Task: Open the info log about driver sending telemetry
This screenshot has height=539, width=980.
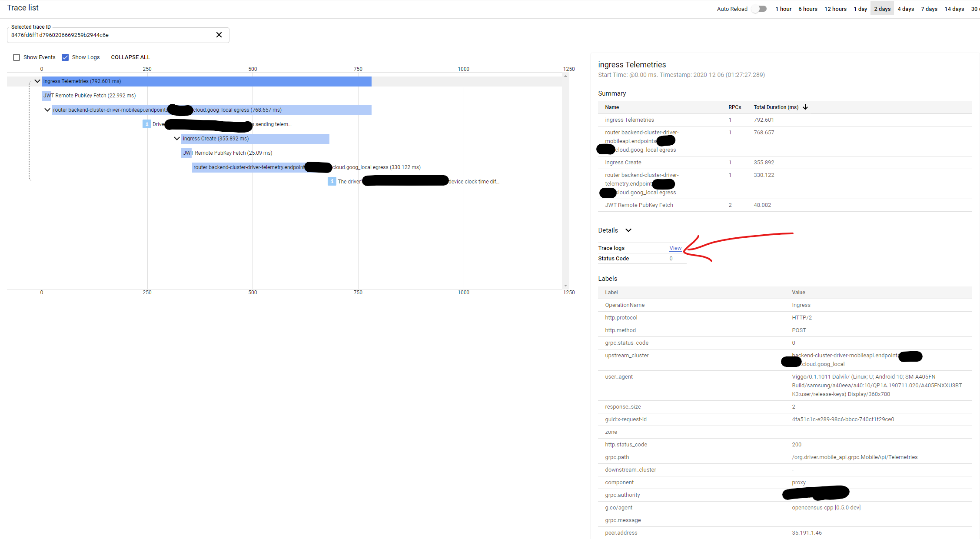Action: [147, 124]
